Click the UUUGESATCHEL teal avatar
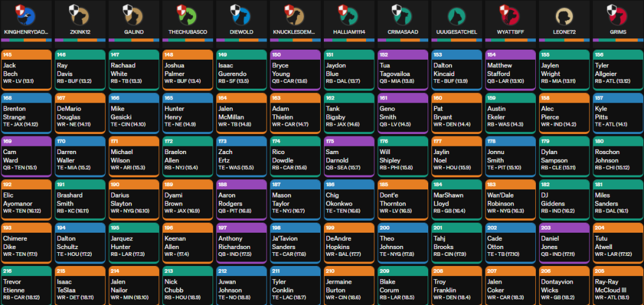 pyautogui.click(x=456, y=14)
